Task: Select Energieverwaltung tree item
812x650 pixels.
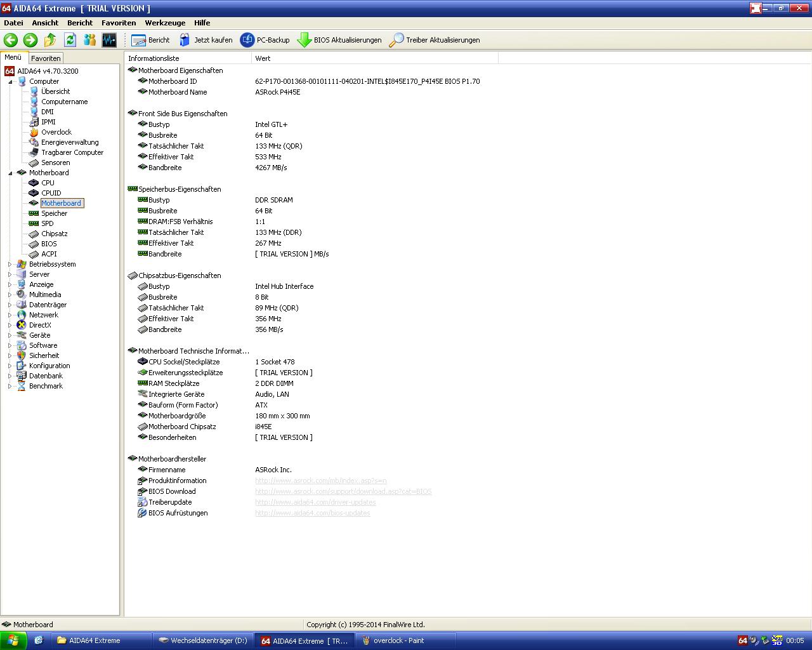Action: 70,142
